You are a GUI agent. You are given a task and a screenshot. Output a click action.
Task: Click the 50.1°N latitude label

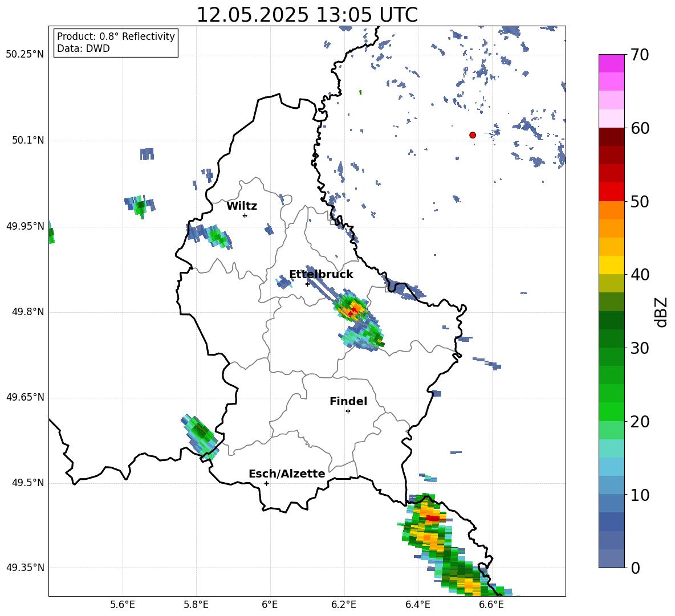tap(27, 141)
